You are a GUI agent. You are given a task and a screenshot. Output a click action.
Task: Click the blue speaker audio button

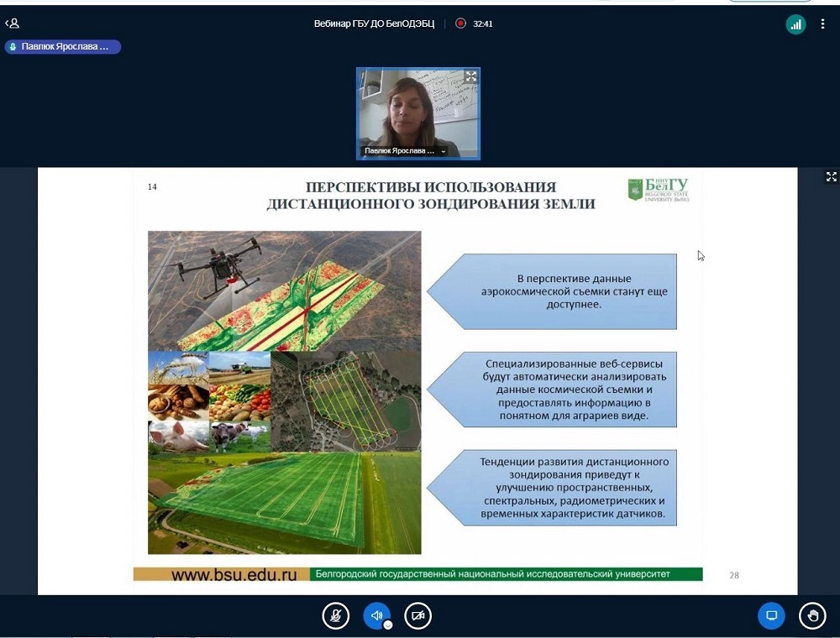(x=376, y=615)
